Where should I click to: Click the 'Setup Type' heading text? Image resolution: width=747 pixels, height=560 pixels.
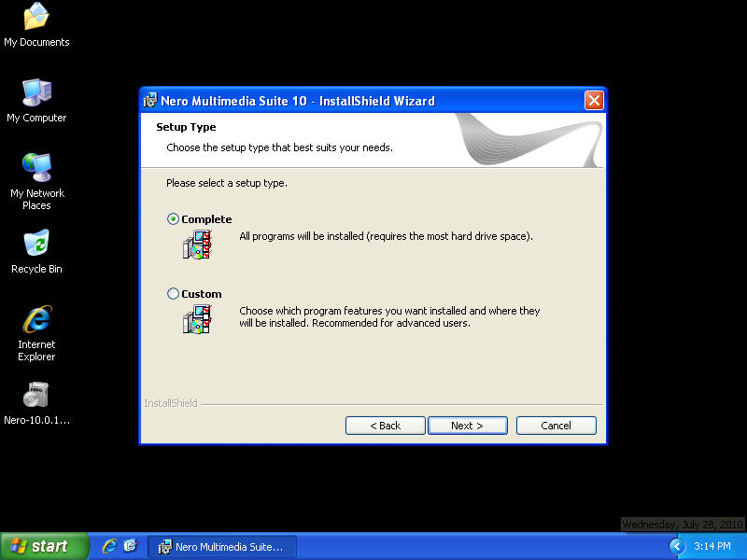click(186, 127)
